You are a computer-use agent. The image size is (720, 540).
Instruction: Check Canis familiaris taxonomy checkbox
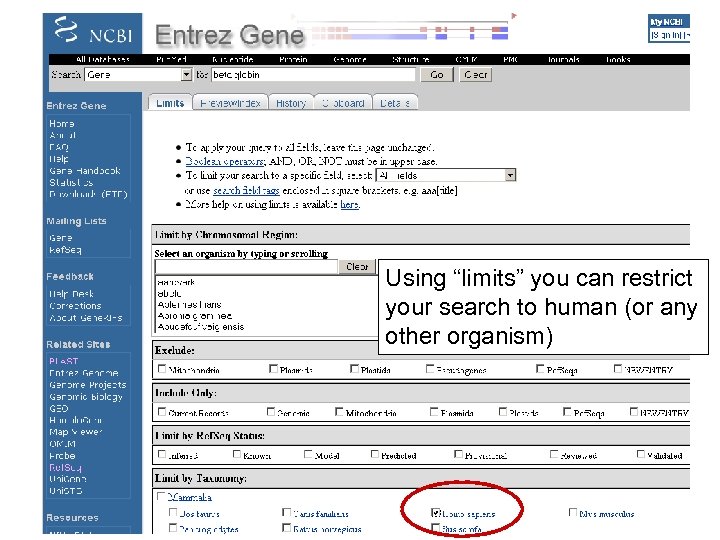[x=286, y=512]
